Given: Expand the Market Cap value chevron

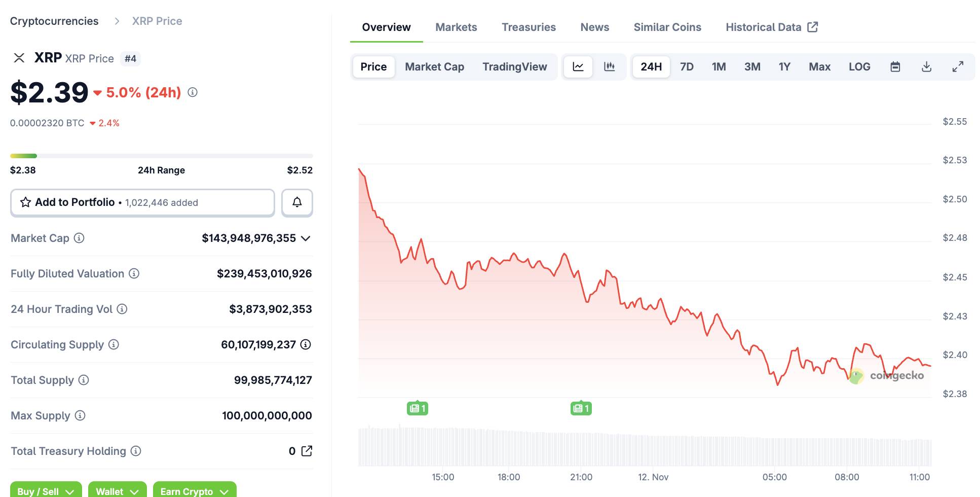Looking at the screenshot, I should click(306, 238).
